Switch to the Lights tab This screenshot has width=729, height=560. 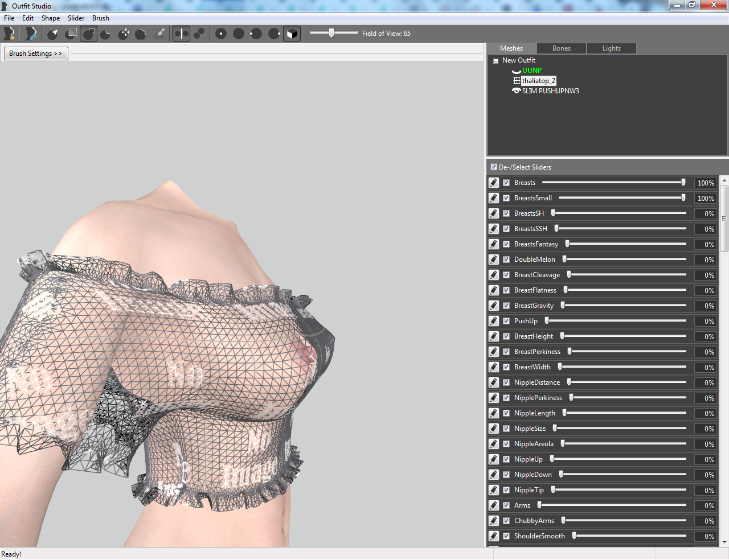click(x=612, y=48)
